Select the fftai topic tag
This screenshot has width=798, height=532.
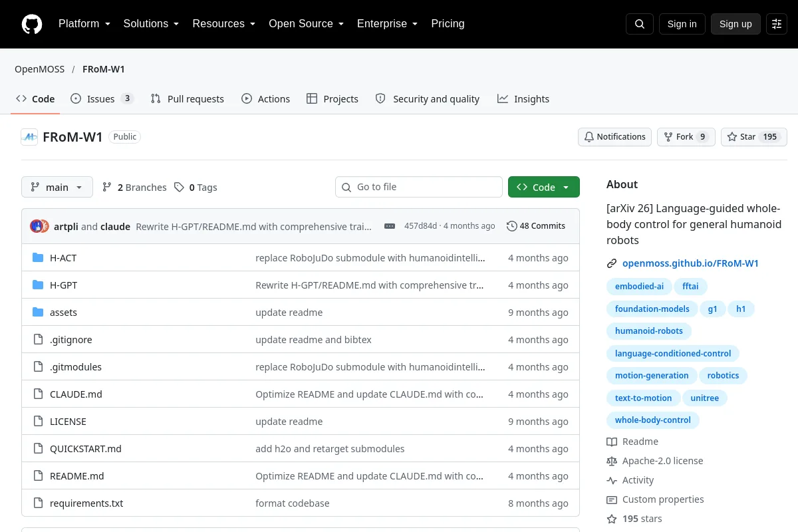click(x=691, y=287)
